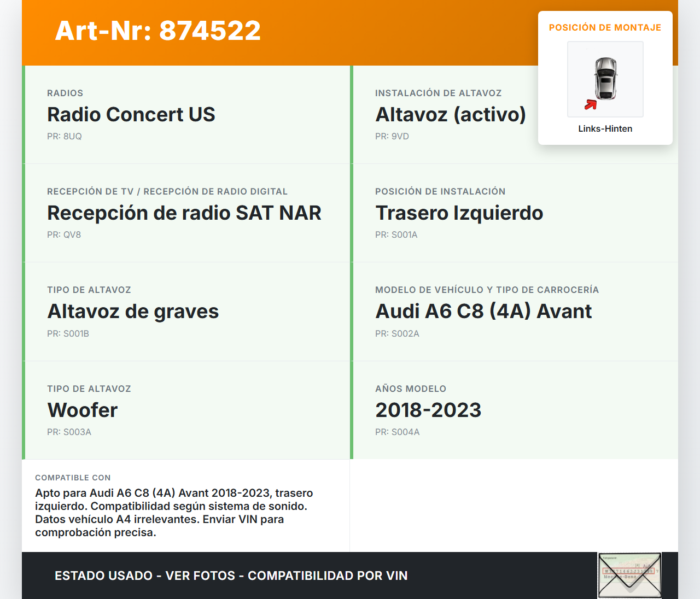Click PR: 9VD code
Screen dimensions: 700x599
click(x=392, y=137)
